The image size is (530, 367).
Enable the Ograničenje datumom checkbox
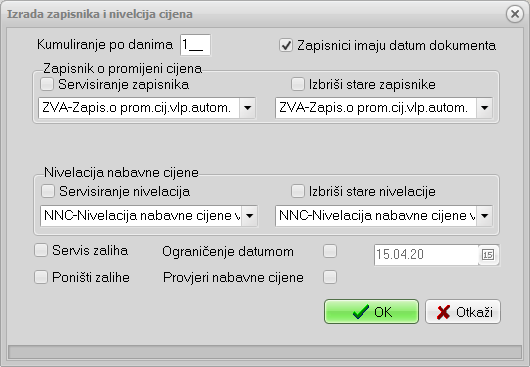coord(330,251)
